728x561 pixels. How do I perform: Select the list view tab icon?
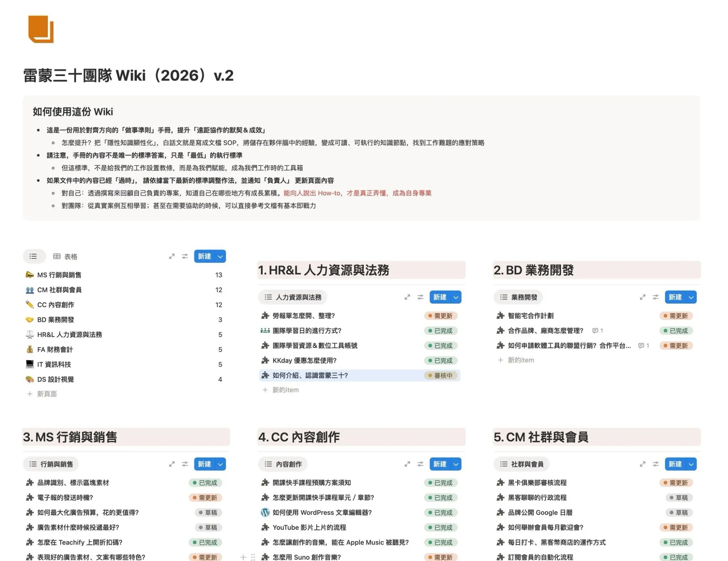(33, 256)
